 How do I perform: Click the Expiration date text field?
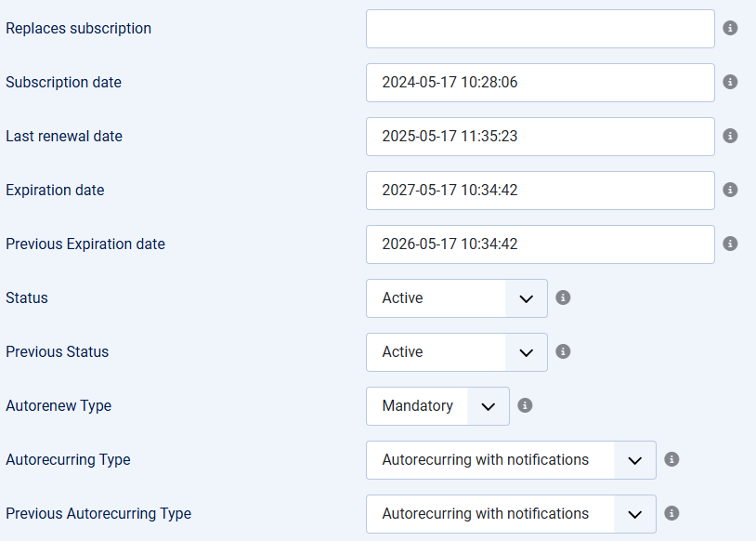[540, 191]
